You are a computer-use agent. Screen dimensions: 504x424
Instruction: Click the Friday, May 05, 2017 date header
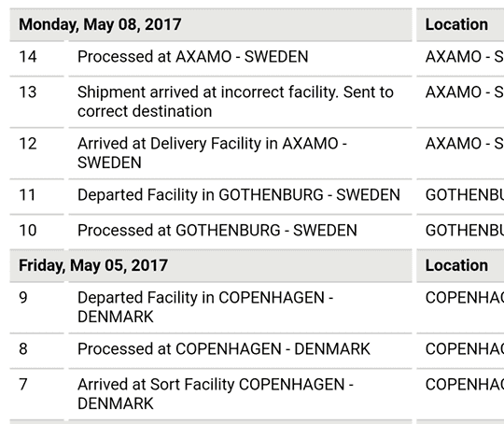coord(93,265)
